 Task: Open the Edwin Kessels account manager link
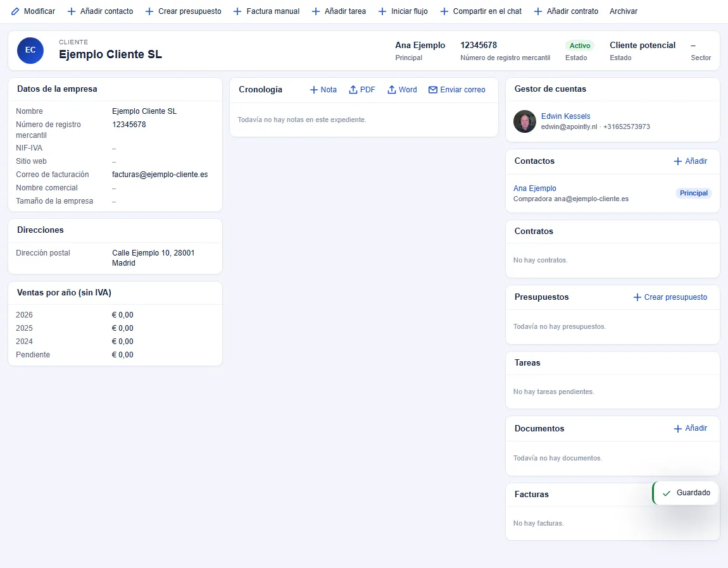coord(565,116)
